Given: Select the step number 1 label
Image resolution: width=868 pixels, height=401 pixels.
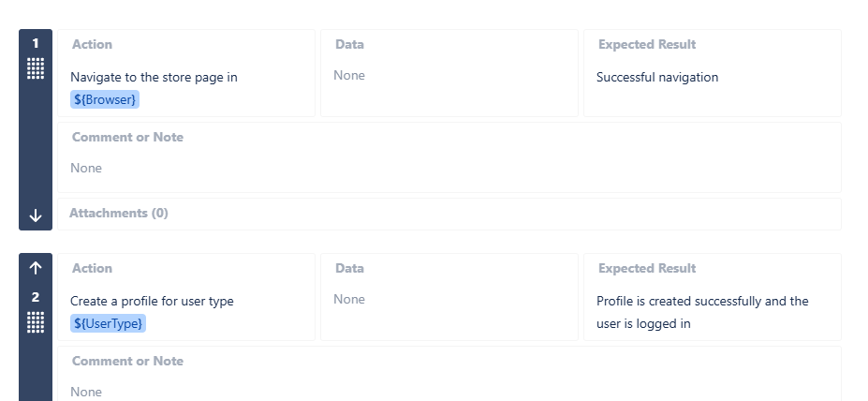Looking at the screenshot, I should pos(36,44).
